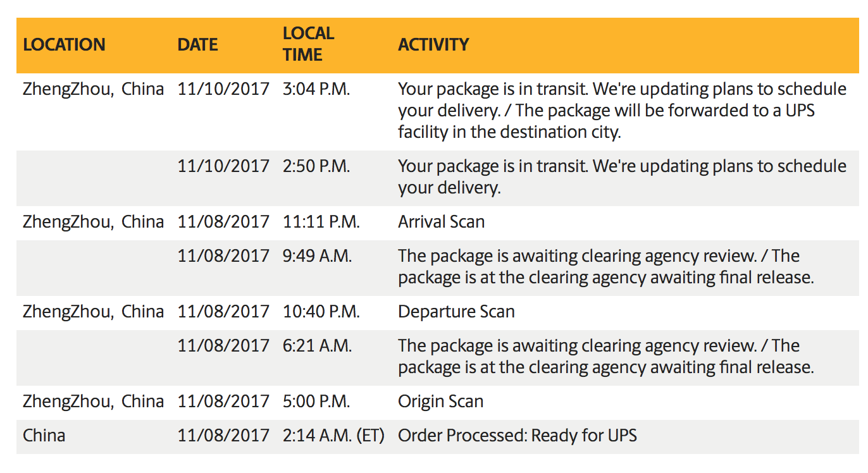
Task: Click the 11:11 P.M. time entry
Action: point(321,222)
